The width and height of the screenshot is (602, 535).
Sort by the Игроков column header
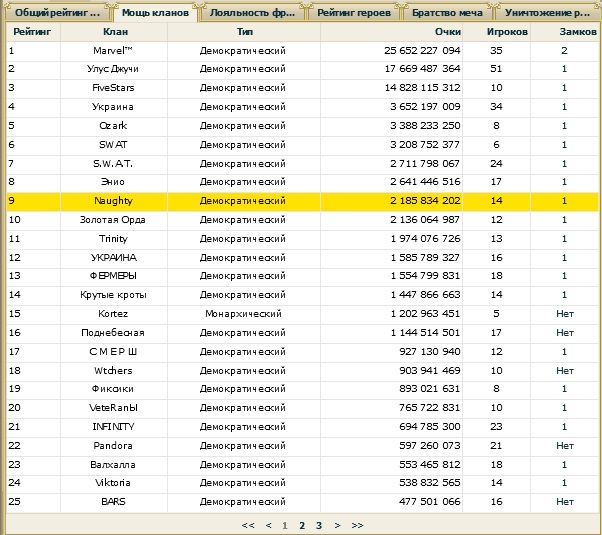tap(507, 32)
